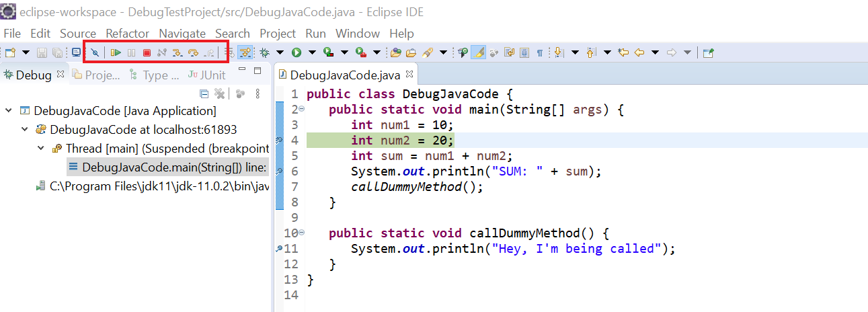This screenshot has width=868, height=312.
Task: Click the Pin Editor icon
Action: pos(708,52)
